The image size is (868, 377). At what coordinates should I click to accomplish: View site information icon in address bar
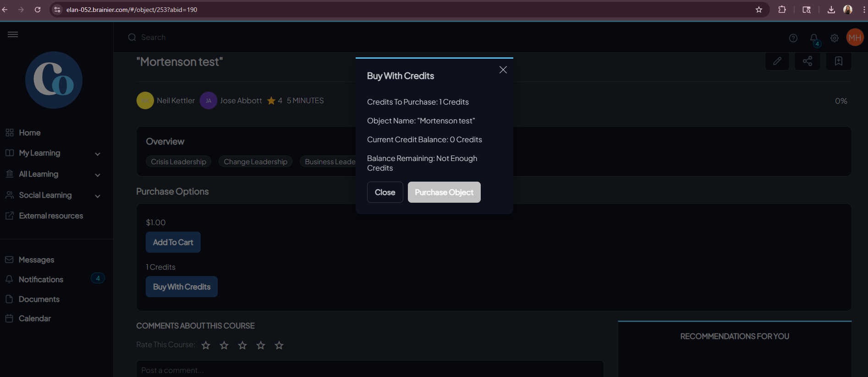pyautogui.click(x=57, y=10)
